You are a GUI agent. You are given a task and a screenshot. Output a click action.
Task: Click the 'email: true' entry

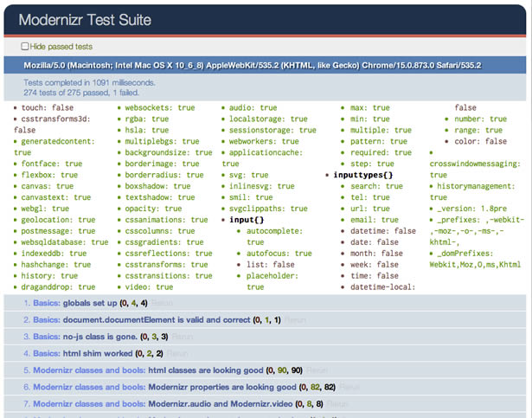[375, 220]
